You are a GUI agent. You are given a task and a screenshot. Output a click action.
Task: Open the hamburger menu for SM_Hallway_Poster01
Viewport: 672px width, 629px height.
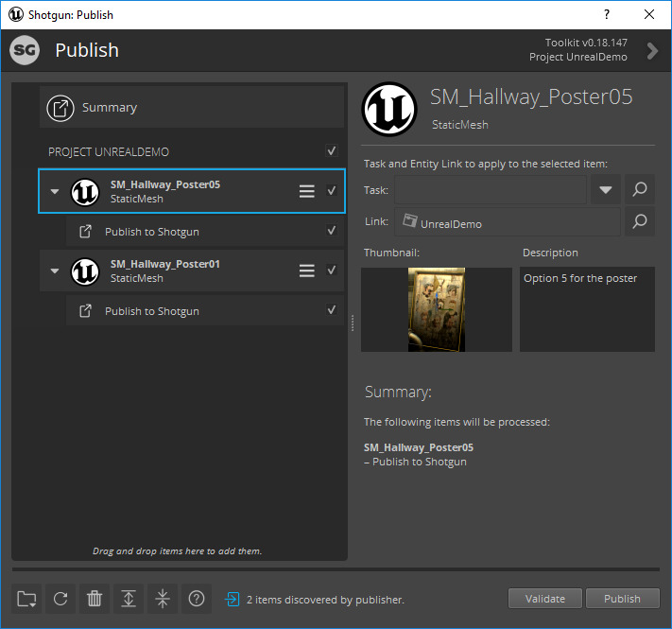point(306,271)
